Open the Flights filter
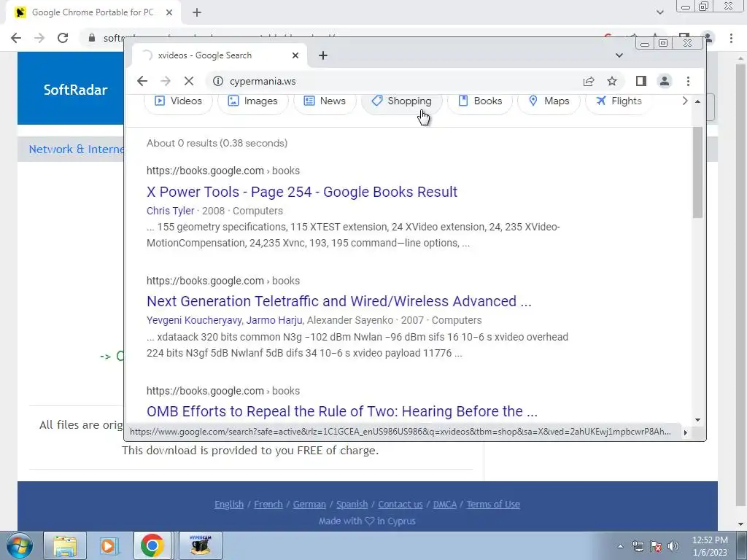This screenshot has width=747, height=560. pos(619,101)
